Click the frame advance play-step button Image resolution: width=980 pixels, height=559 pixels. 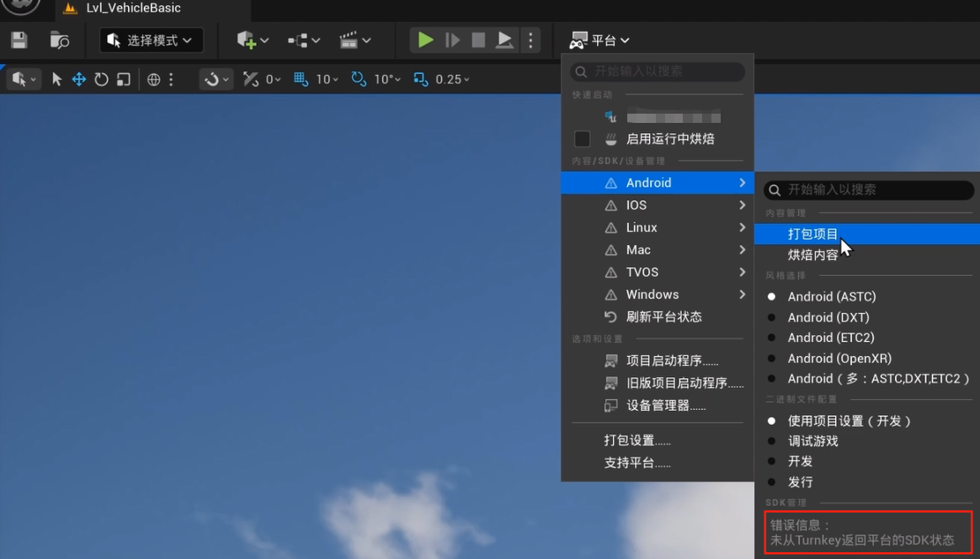tap(452, 40)
